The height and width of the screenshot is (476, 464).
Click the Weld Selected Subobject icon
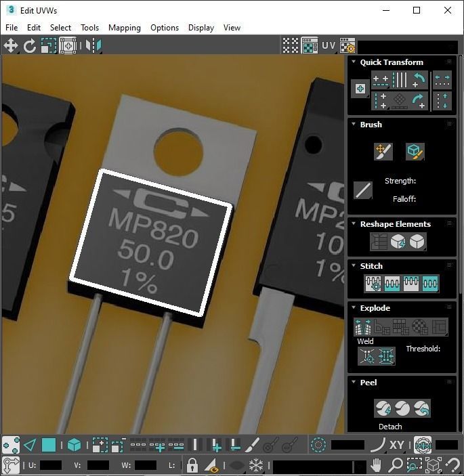point(386,355)
